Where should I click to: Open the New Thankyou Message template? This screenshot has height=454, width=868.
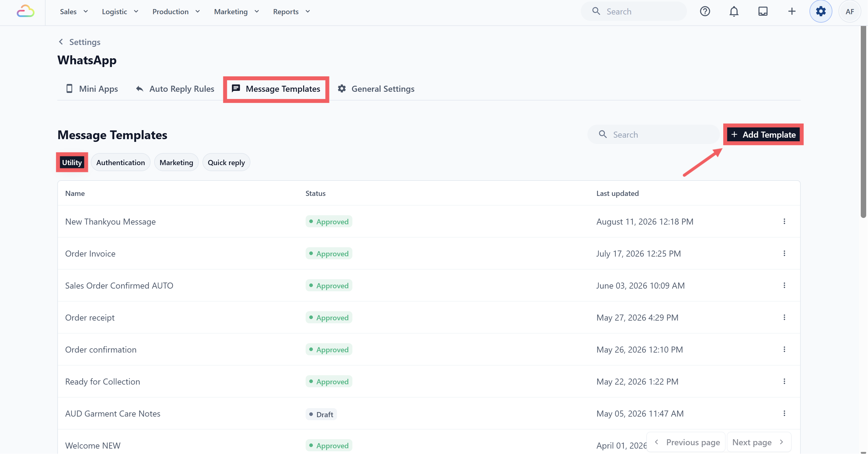coord(110,222)
